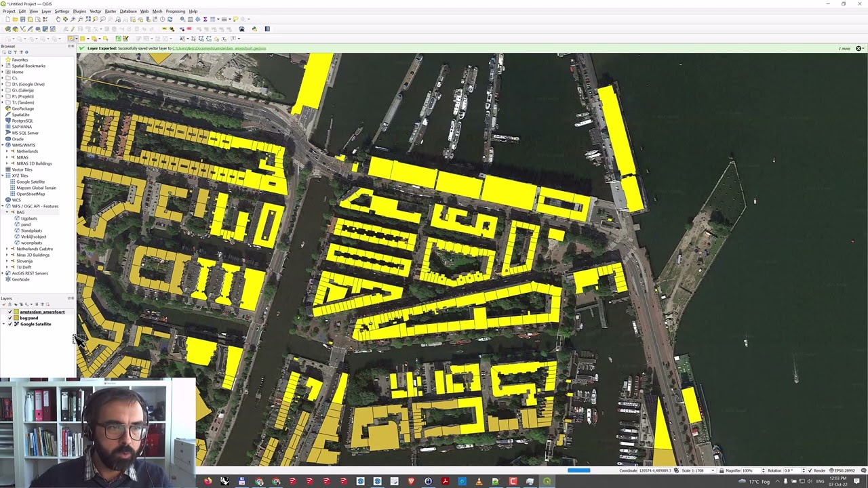Toggle visibility of bag:pand layer
Screen dimensions: 868x488
10,318
